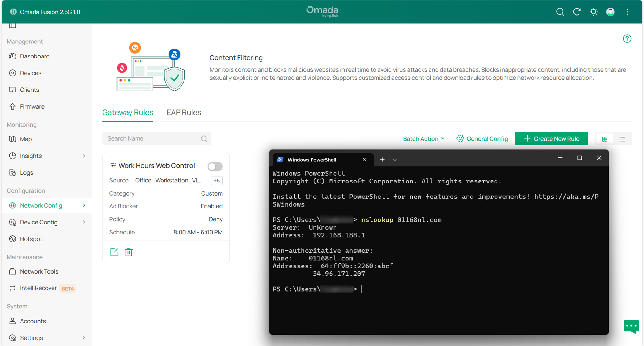Open the Batch Action dropdown
Image resolution: width=644 pixels, height=346 pixels.
pyautogui.click(x=423, y=139)
